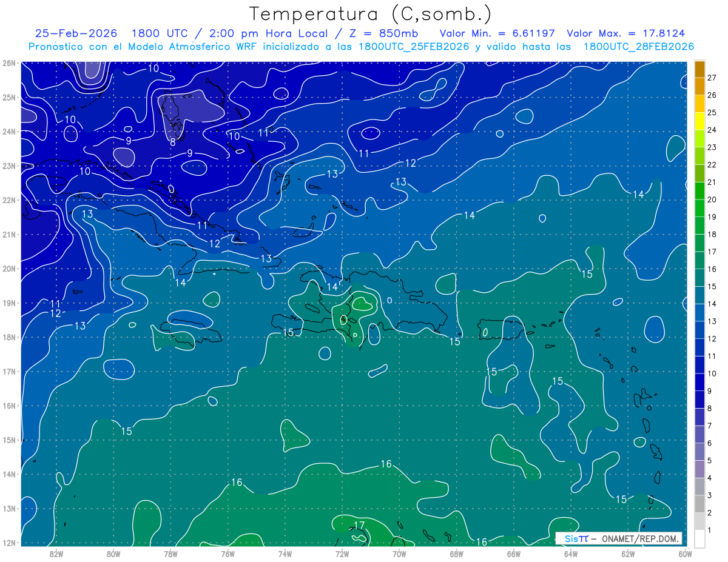728x562 pixels.
Task: Click the '72W' longitude axis label
Action: pos(342,554)
